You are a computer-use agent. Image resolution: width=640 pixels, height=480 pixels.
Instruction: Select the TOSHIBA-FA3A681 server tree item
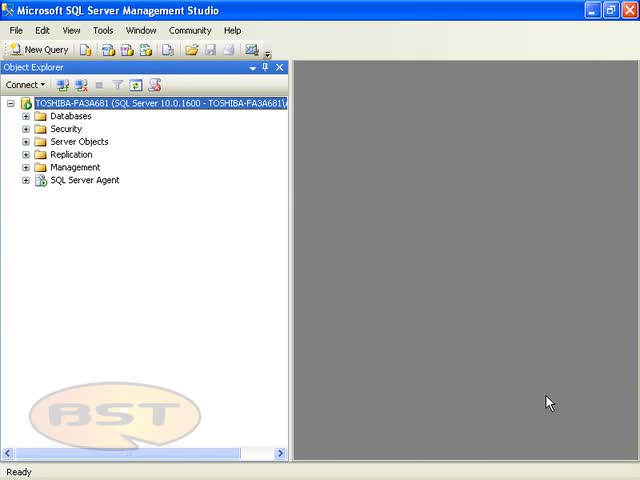pyautogui.click(x=161, y=104)
